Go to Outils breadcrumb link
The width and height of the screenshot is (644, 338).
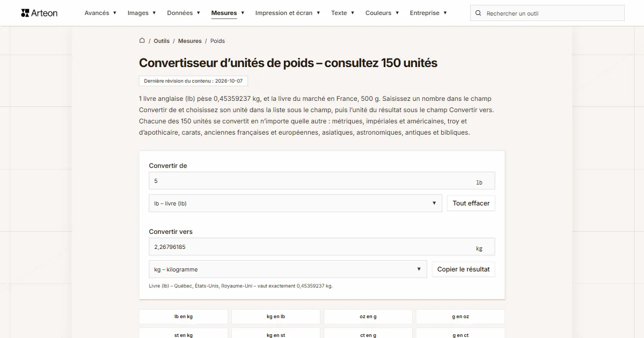[162, 41]
